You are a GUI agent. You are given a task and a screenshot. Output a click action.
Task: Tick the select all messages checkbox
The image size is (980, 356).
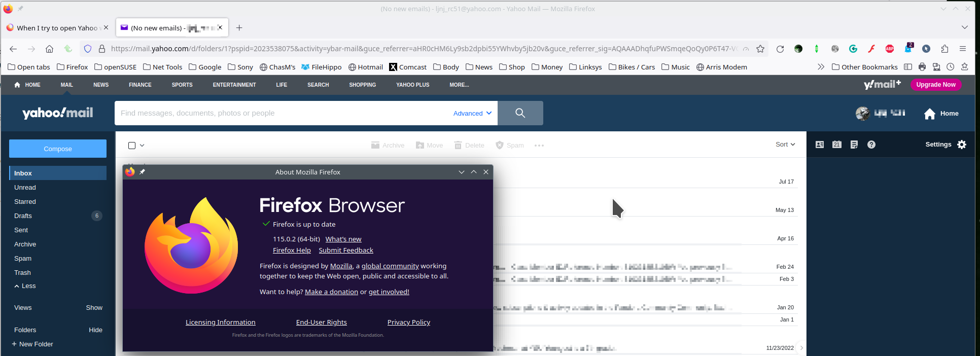132,146
